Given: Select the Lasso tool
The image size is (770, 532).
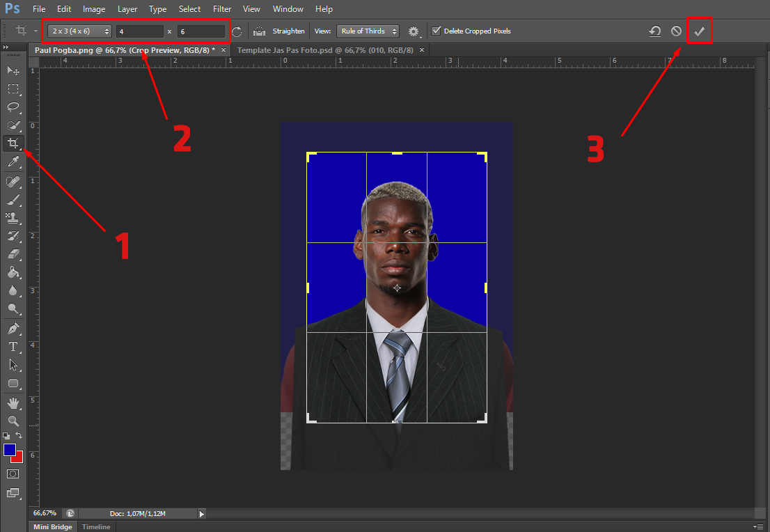Looking at the screenshot, I should point(13,107).
